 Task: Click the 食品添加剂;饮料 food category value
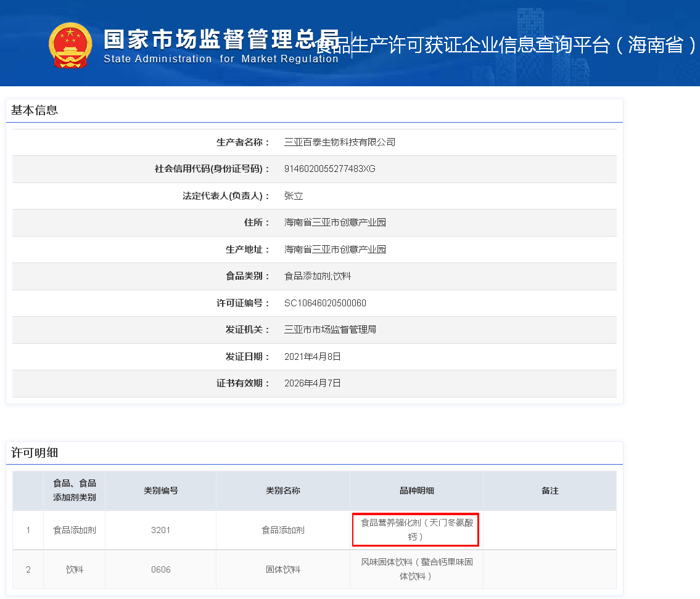click(x=317, y=276)
